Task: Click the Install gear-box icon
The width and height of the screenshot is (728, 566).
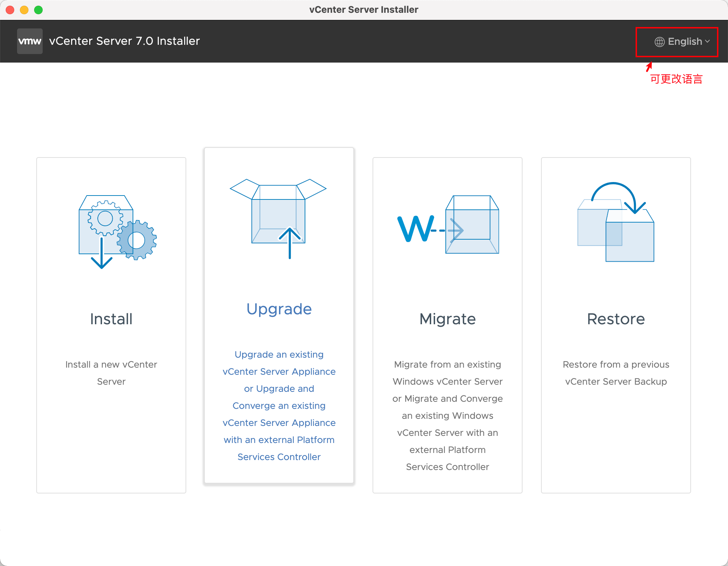Action: [x=117, y=231]
